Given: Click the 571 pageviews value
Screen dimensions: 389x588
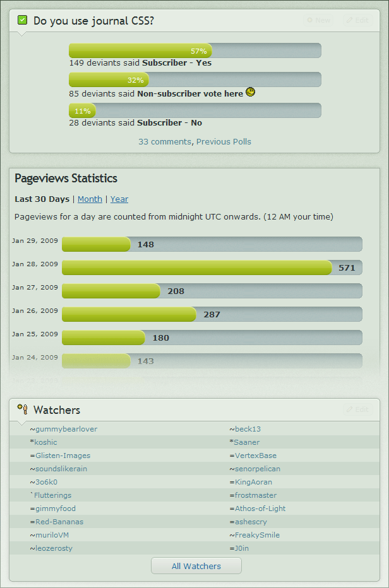Looking at the screenshot, I should 347,268.
